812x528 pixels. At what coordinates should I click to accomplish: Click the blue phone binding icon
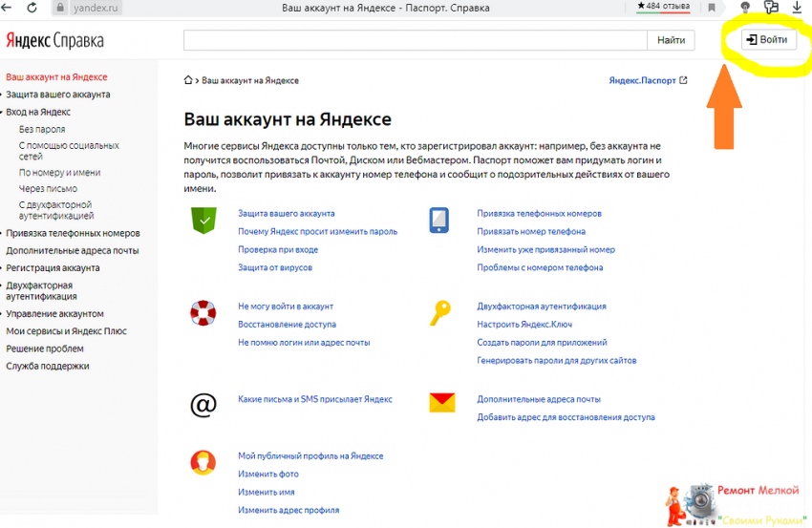click(x=439, y=221)
